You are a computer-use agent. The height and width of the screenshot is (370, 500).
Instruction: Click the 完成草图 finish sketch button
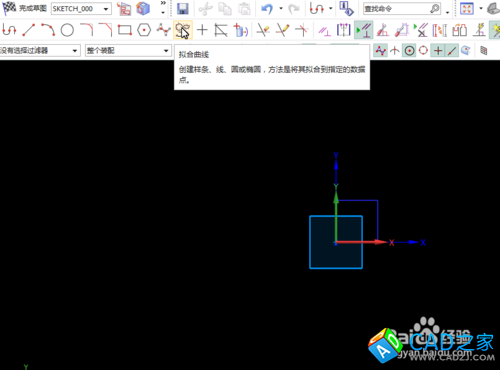[x=24, y=8]
